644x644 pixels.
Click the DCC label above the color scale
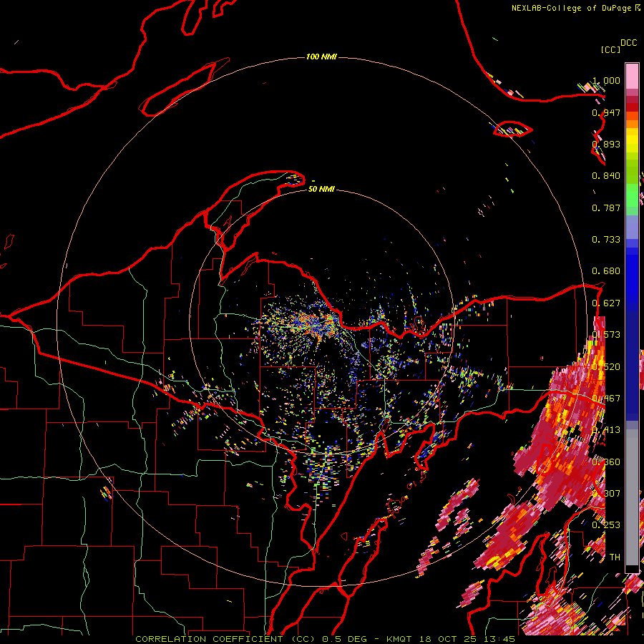coord(628,43)
